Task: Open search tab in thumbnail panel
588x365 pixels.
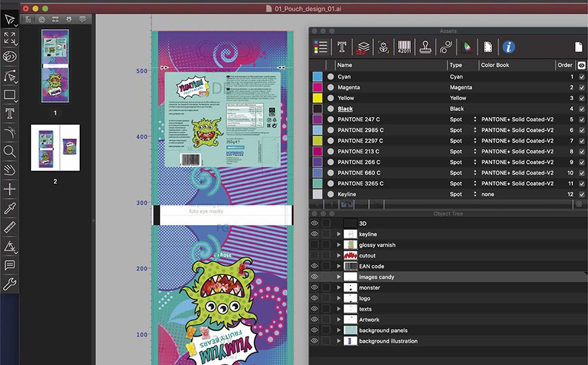Action: click(42, 19)
